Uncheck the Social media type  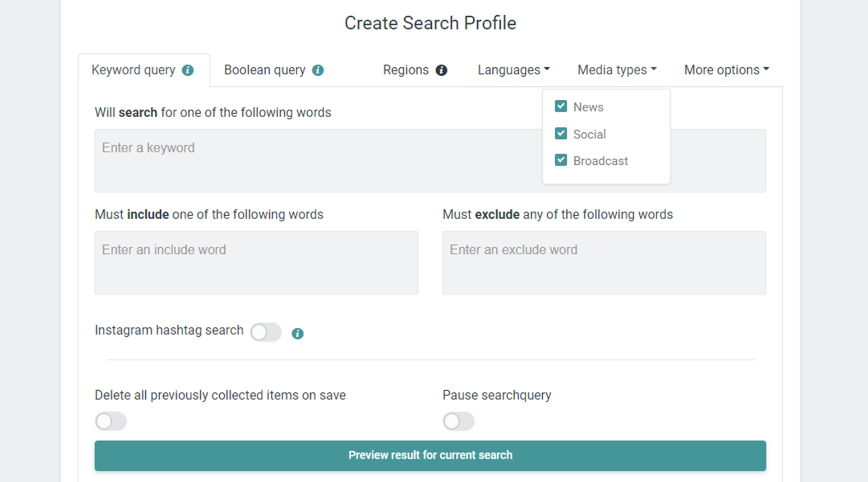tap(561, 133)
